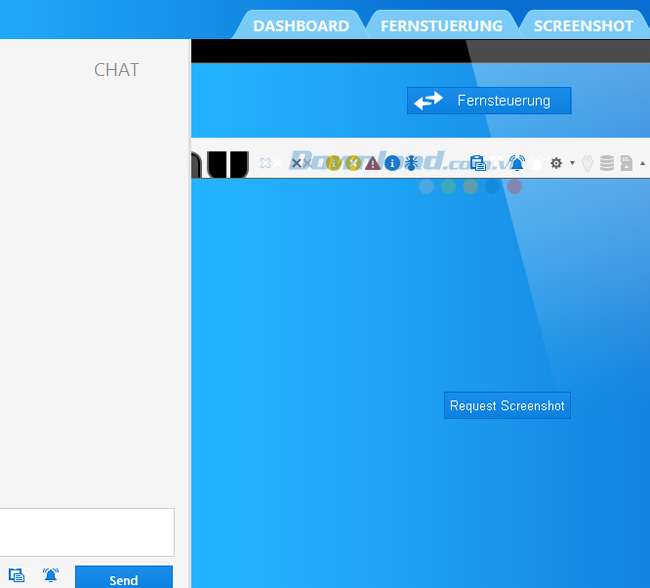This screenshot has height=588, width=650.
Task: Collapse toolbar with the small up arrow
Action: [x=643, y=163]
